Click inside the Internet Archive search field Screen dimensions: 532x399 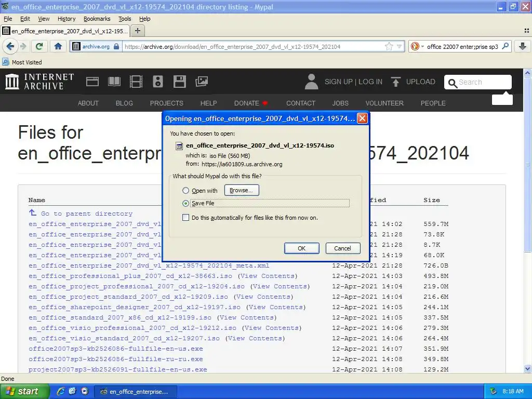point(478,82)
